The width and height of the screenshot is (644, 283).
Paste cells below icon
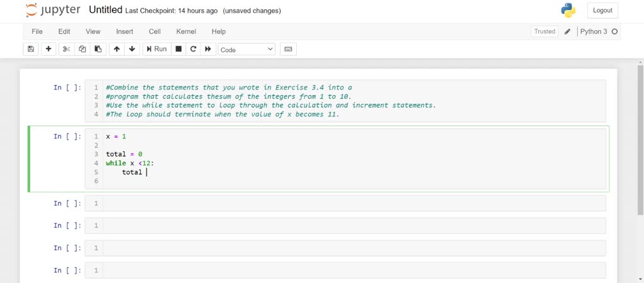pos(97,49)
